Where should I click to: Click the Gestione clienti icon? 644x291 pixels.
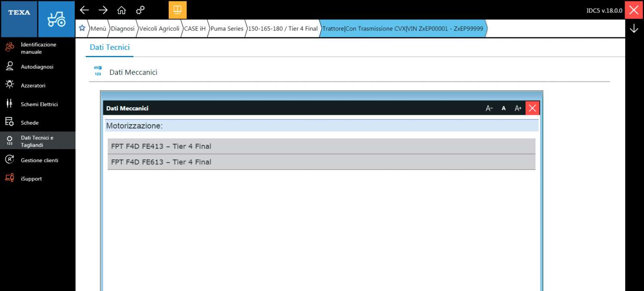9,159
